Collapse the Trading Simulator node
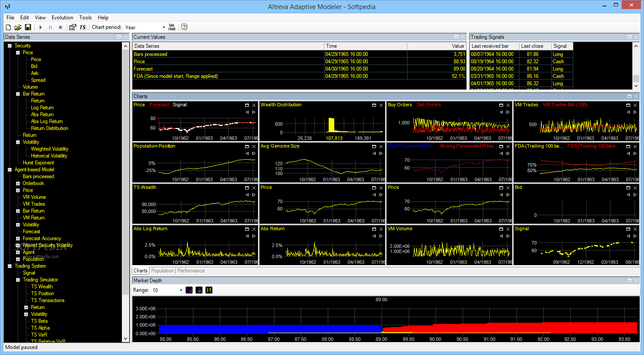This screenshot has width=644, height=355. click(x=18, y=280)
